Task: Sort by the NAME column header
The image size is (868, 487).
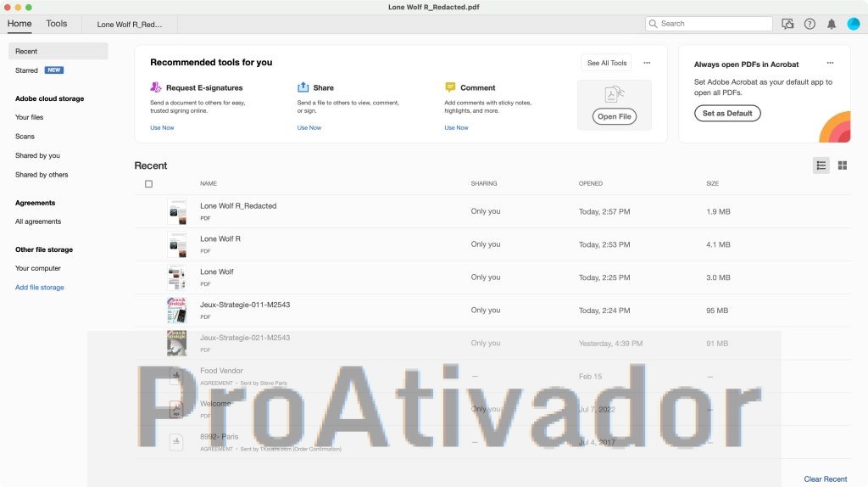Action: pos(209,183)
